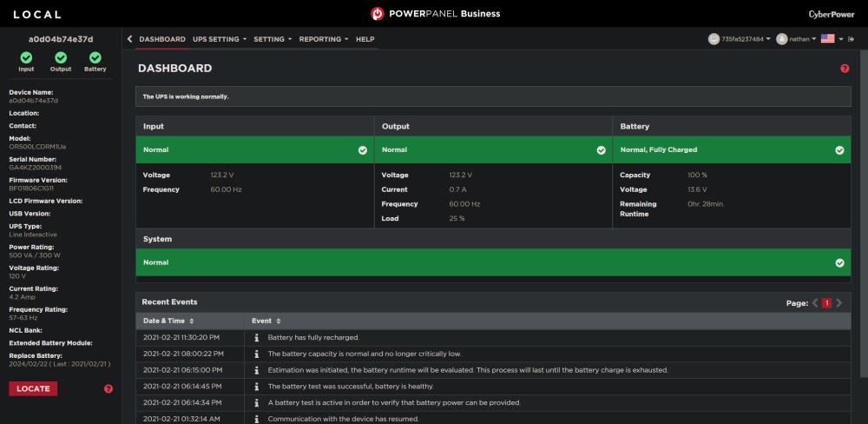Click Battery Voltage value '13.6 V'
The height and width of the screenshot is (424, 868).
click(x=697, y=189)
